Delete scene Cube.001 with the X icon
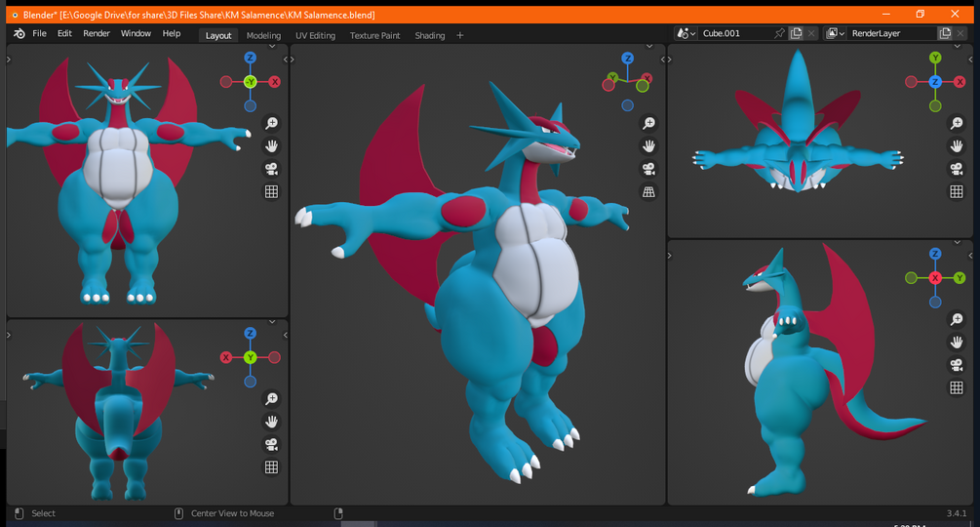Image resolution: width=980 pixels, height=527 pixels. pyautogui.click(x=811, y=34)
